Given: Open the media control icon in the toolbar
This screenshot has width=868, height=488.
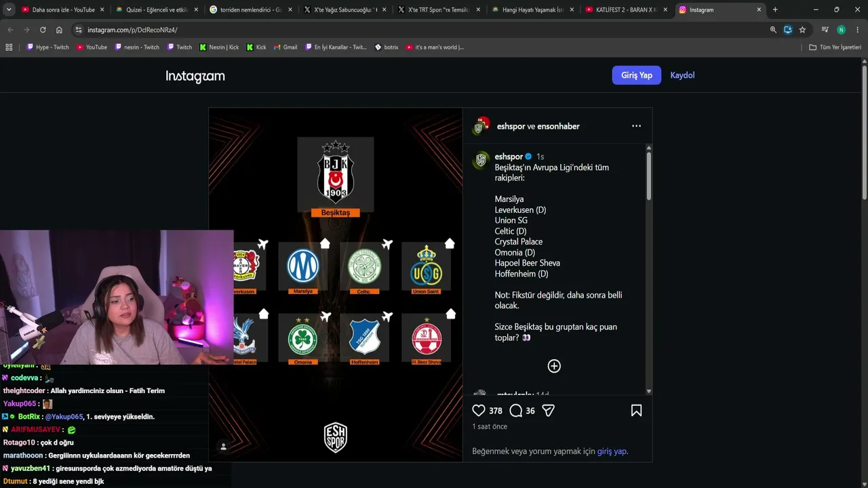Looking at the screenshot, I should point(825,30).
